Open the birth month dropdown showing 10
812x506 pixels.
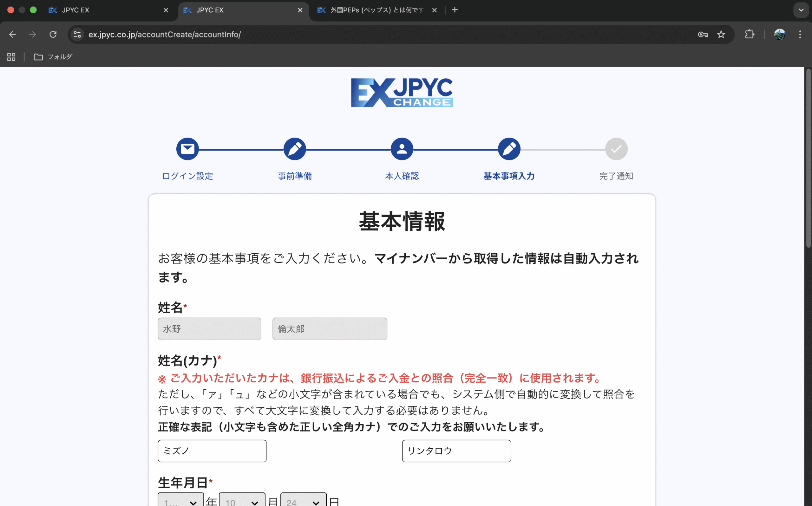pos(242,501)
